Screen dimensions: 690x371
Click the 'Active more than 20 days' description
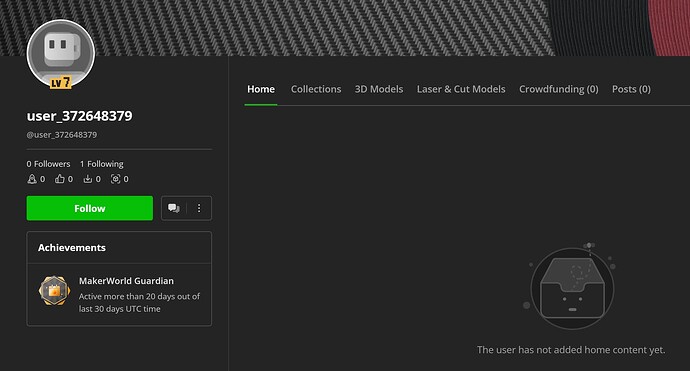[139, 303]
